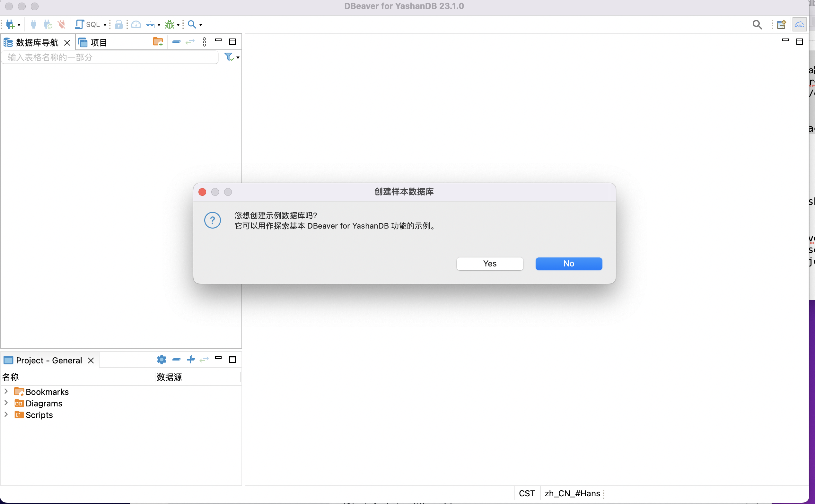Expand dropdown beside the tasks boxes icon

159,25
